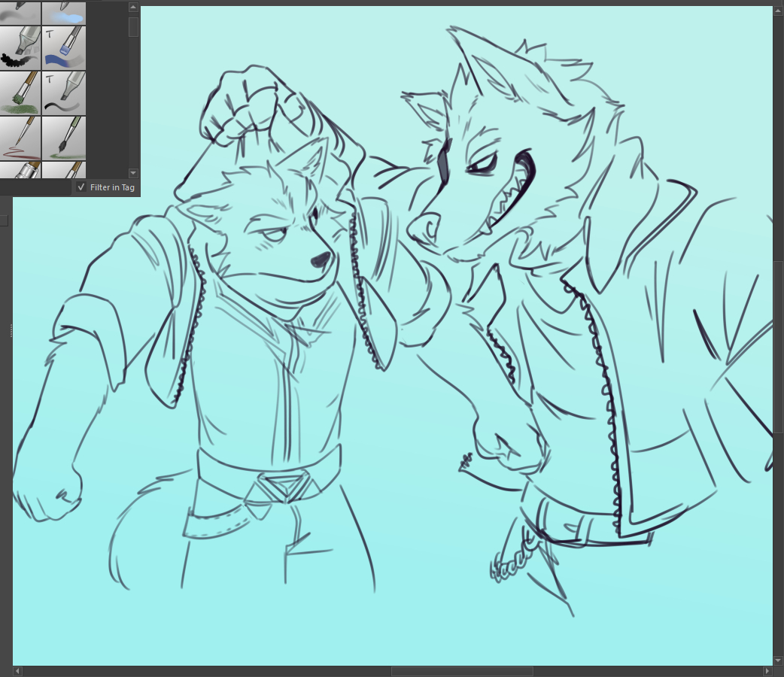Image resolution: width=784 pixels, height=677 pixels.
Task: Pick the marker preset with rough black stroke
Action: (x=20, y=47)
